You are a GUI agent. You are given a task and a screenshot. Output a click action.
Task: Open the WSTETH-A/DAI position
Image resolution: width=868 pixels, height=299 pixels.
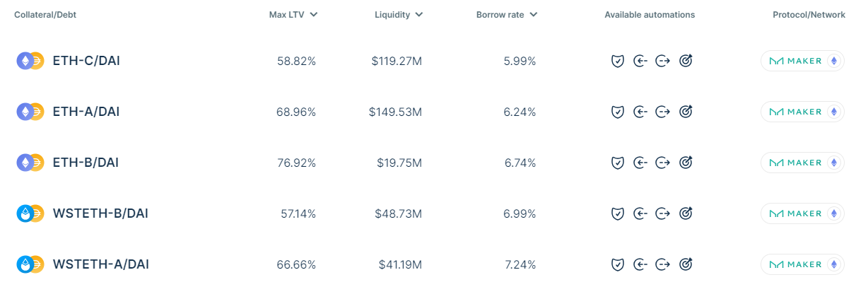point(100,264)
